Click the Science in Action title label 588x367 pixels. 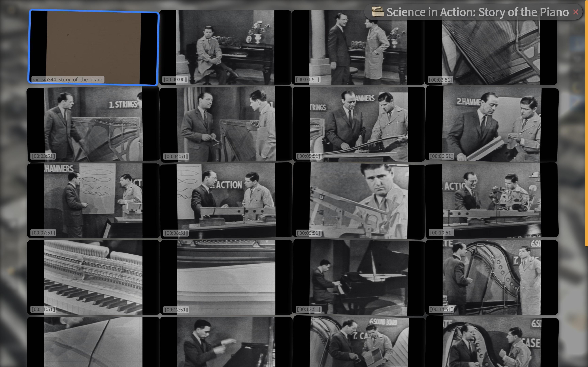[477, 12]
